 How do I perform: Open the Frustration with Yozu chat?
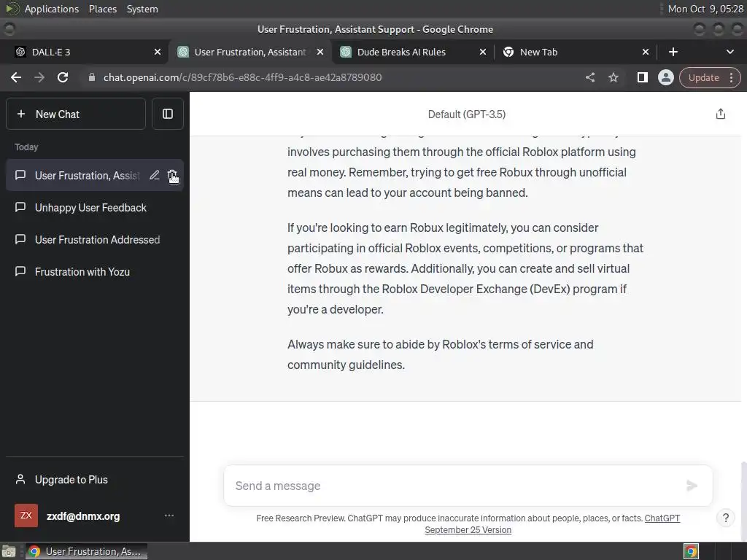coord(94,271)
